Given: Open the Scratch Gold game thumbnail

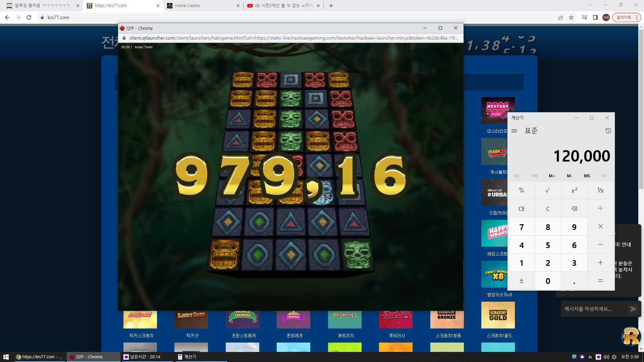Looking at the screenshot, I should 498,315.
